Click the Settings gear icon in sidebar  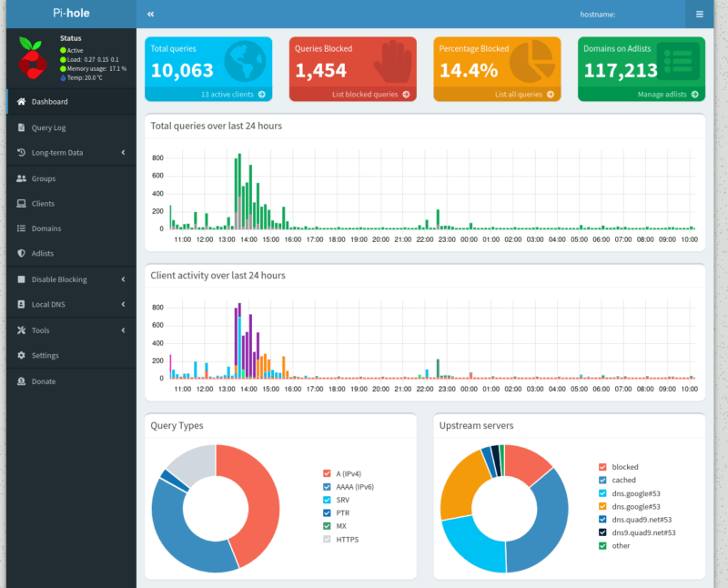[22, 356]
